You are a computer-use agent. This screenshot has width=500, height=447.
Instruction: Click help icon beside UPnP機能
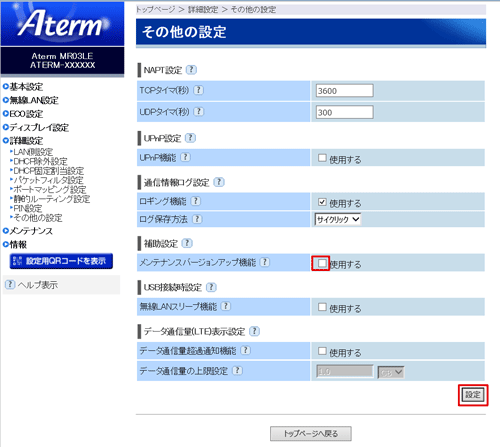[185, 157]
